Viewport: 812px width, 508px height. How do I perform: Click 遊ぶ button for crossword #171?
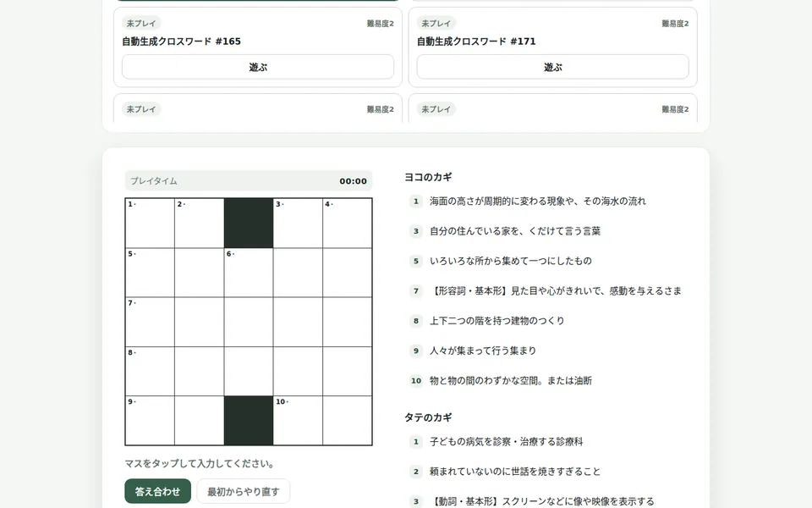(x=552, y=67)
